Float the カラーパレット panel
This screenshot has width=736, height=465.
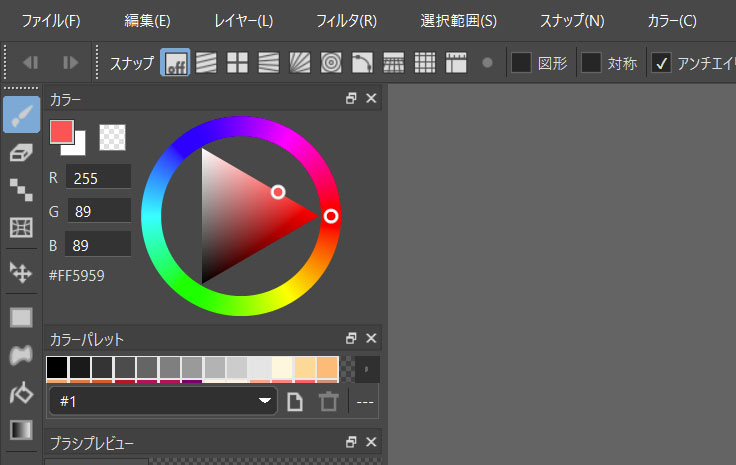(x=351, y=338)
